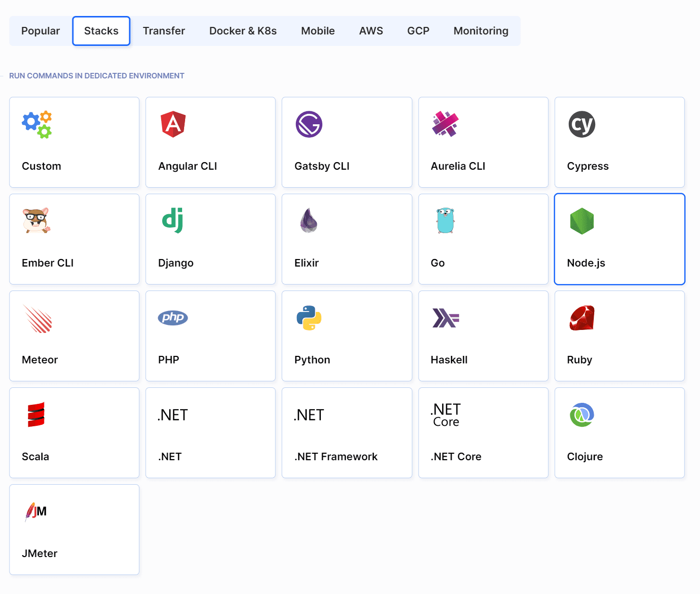The height and width of the screenshot is (594, 700).
Task: Click the Django 'dj' logo
Action: tap(173, 221)
